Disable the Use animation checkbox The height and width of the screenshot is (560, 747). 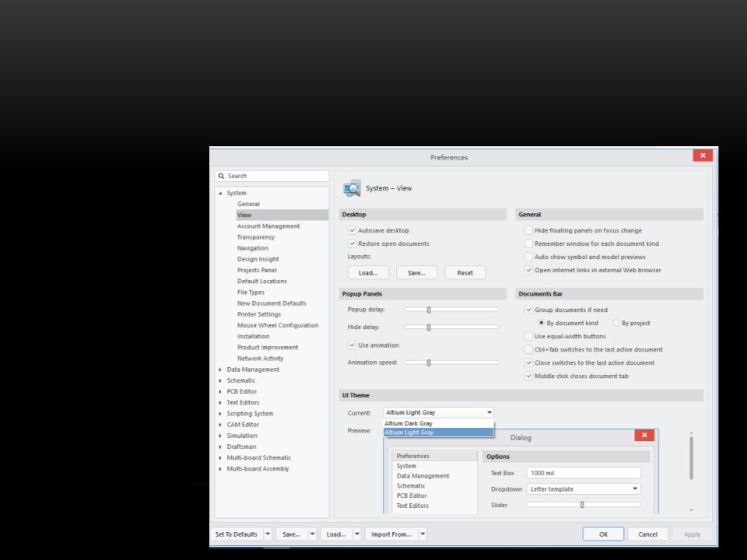click(x=352, y=345)
